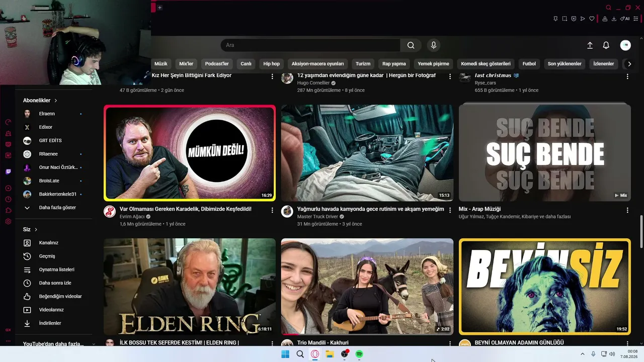Open İndirilenler in the YouTube sidebar
The height and width of the screenshot is (362, 644).
50,323
